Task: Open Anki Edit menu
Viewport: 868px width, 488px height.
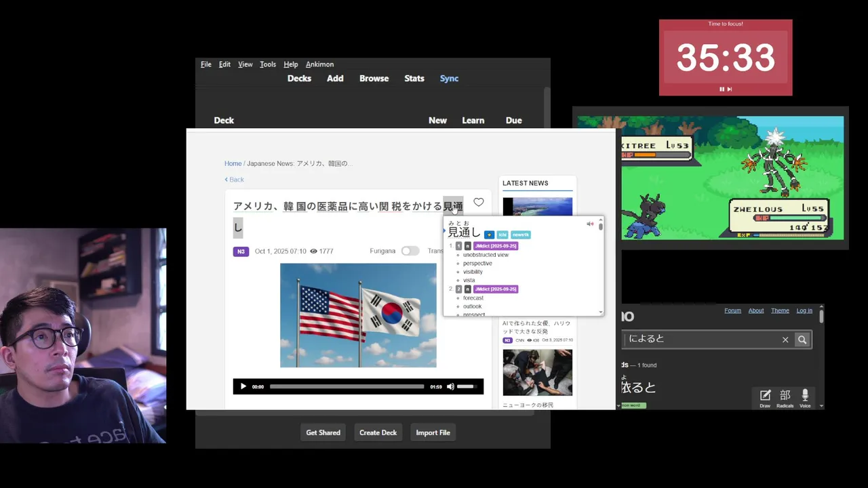Action: 224,64
